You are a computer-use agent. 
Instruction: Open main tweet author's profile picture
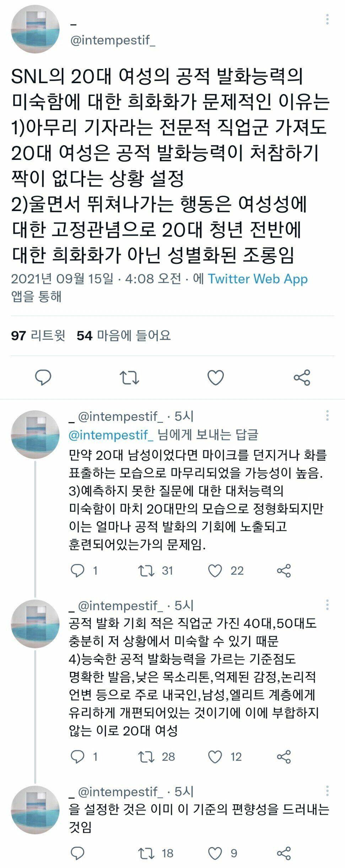pyautogui.click(x=35, y=29)
